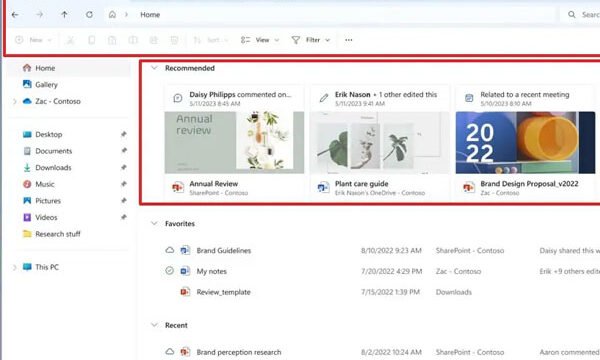600x360 pixels.
Task: Open the Sort dropdown
Action: (211, 40)
